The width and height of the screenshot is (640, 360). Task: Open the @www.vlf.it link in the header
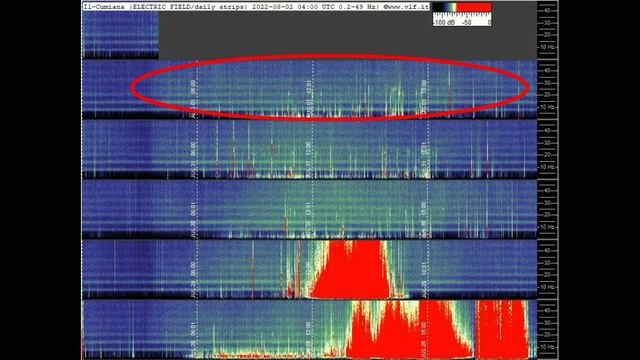[x=406, y=7]
